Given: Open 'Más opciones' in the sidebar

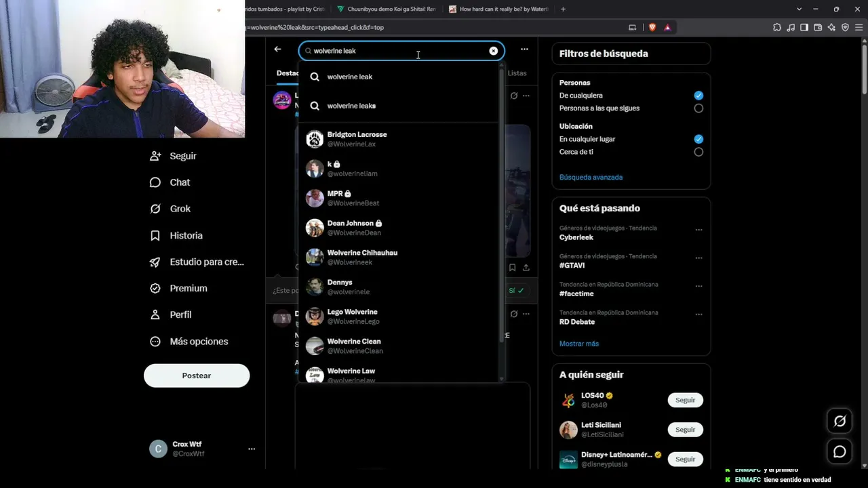Looking at the screenshot, I should click(x=189, y=342).
